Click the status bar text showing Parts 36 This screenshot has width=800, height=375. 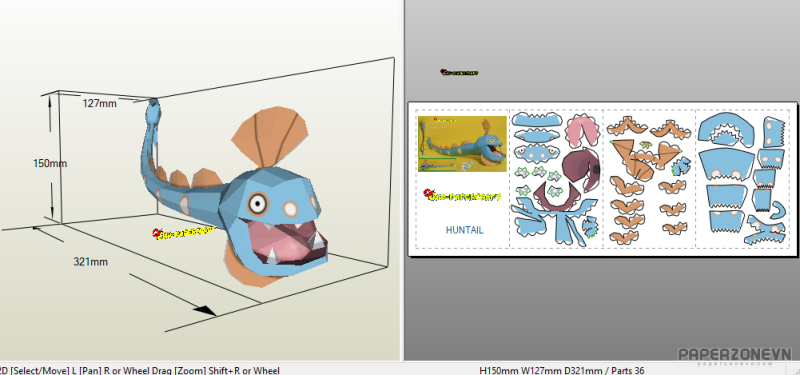pyautogui.click(x=562, y=370)
